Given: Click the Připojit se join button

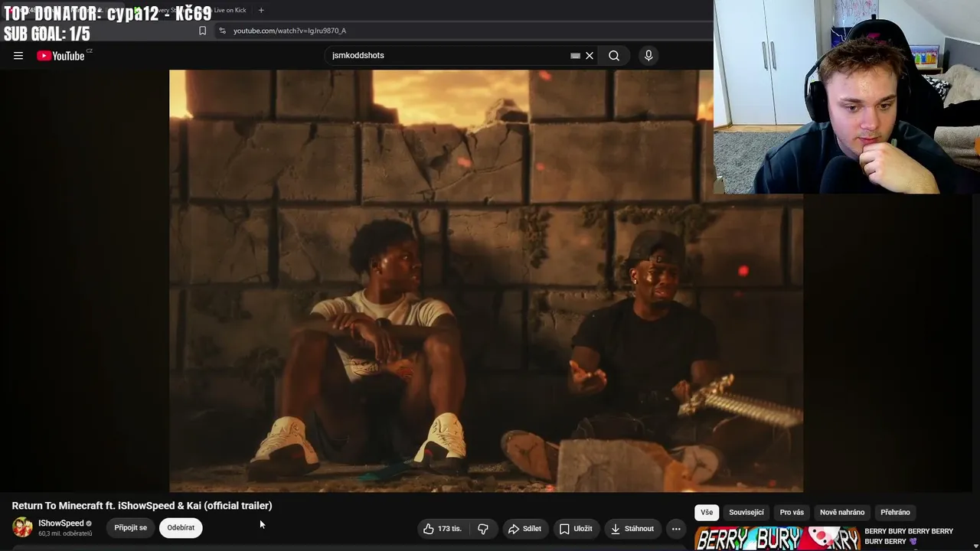Looking at the screenshot, I should [x=131, y=527].
